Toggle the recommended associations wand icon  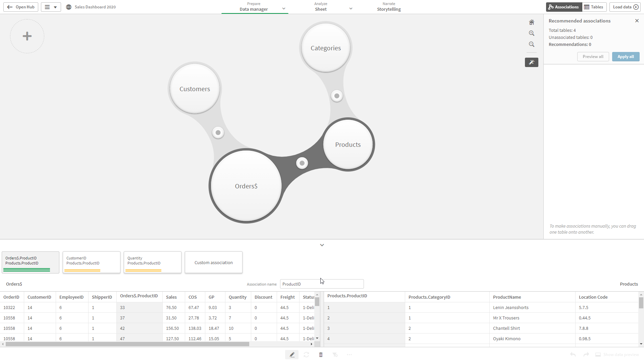[x=532, y=62]
